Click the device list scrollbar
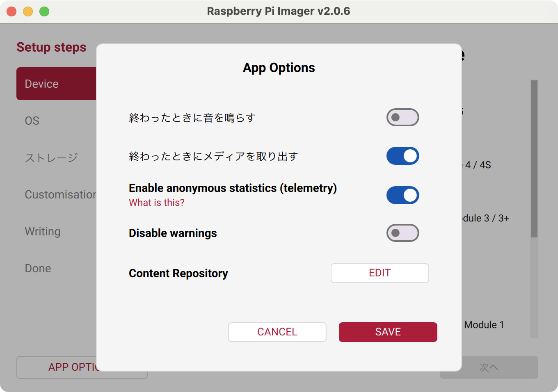Screen dimensions: 558x392 pos(534,159)
